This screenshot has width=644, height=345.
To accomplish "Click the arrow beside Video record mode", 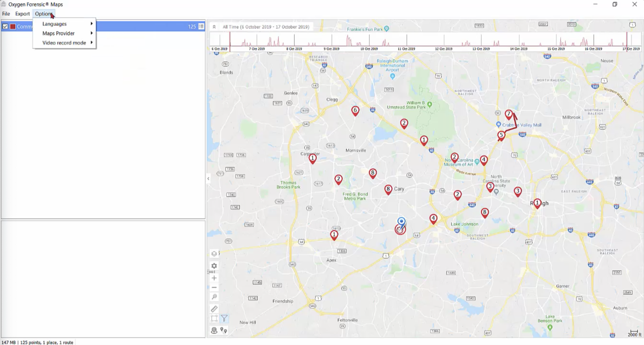I will tap(92, 43).
